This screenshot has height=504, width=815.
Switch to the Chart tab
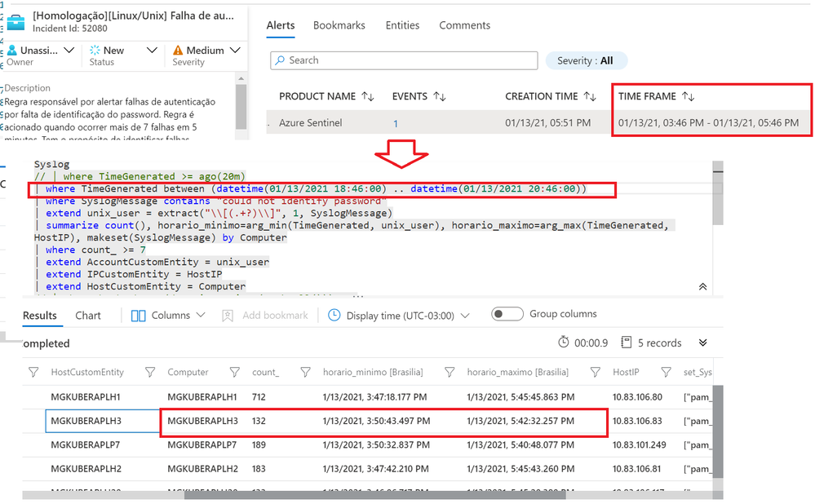(x=88, y=316)
